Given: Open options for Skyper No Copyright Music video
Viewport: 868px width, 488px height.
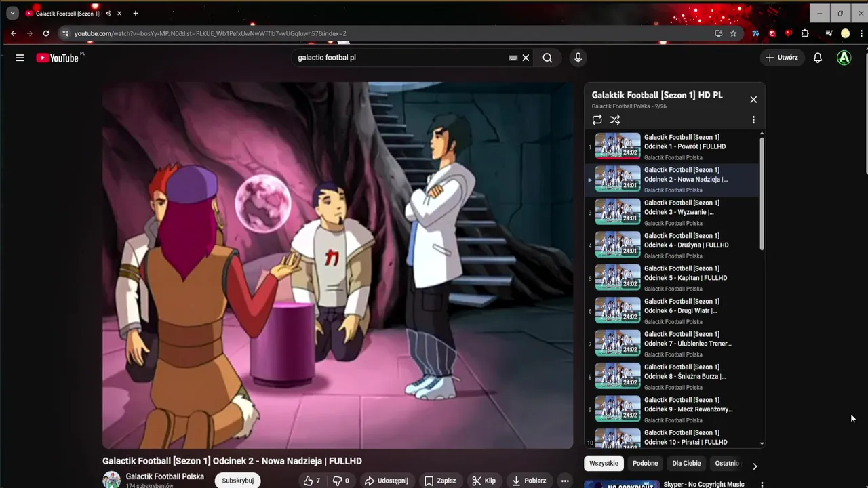Looking at the screenshot, I should point(762,484).
